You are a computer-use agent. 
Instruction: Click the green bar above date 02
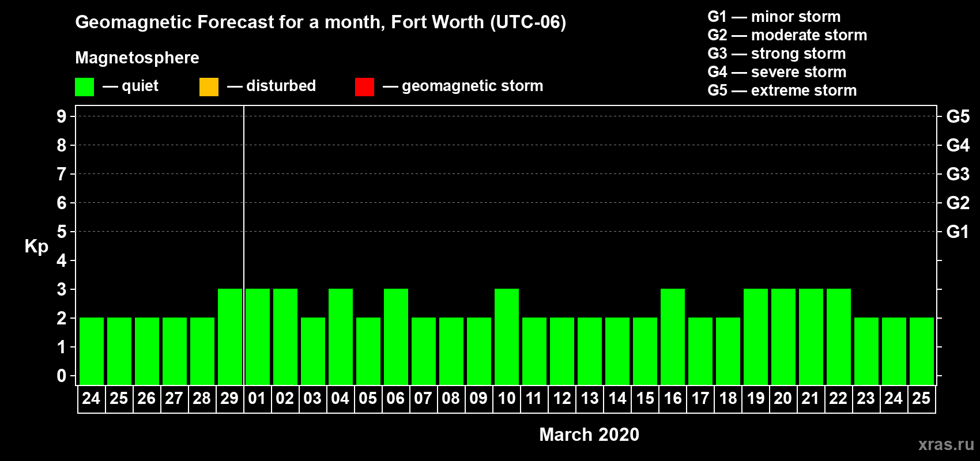tap(285, 337)
